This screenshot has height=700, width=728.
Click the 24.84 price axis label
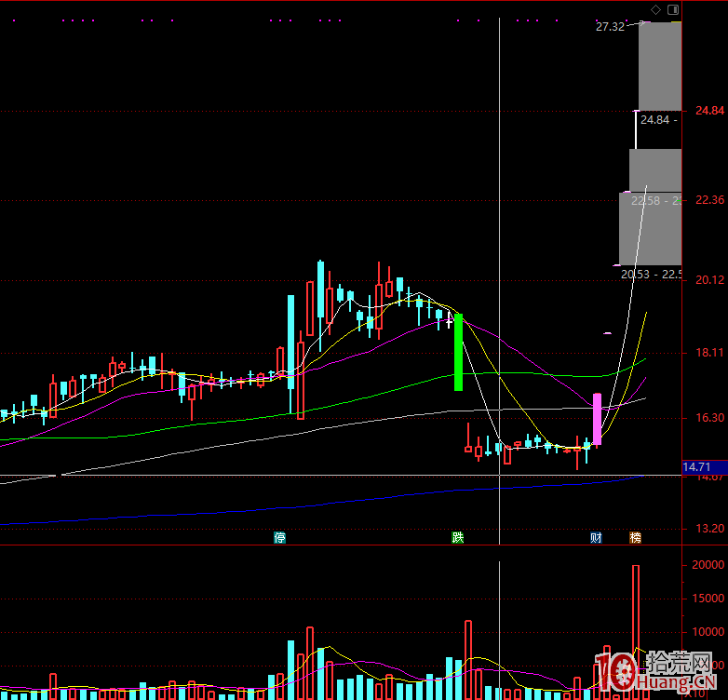tap(709, 111)
